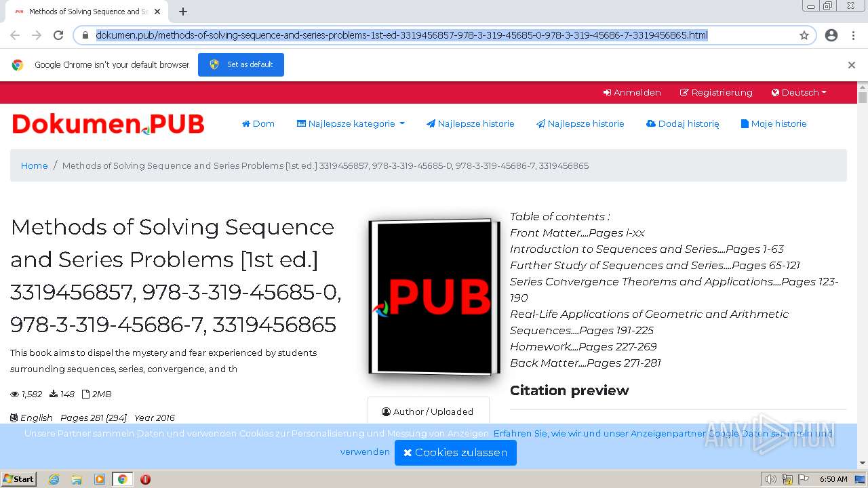Image resolution: width=868 pixels, height=488 pixels.
Task: Click the Author / Uploaded tab
Action: [x=428, y=411]
